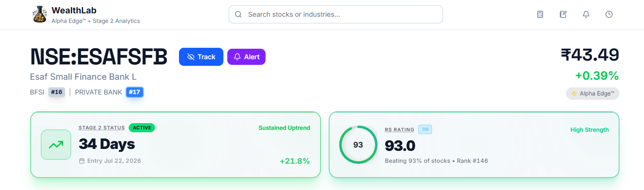Click the Alpha Edge lightning badge
This screenshot has width=644, height=190.
coord(592,94)
